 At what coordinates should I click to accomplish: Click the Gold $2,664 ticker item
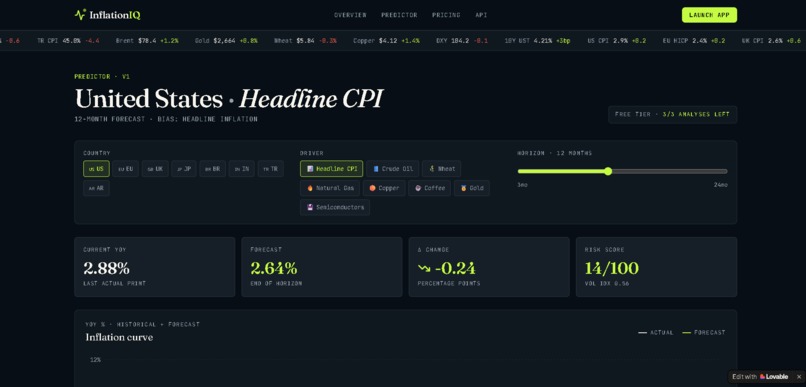click(x=226, y=40)
